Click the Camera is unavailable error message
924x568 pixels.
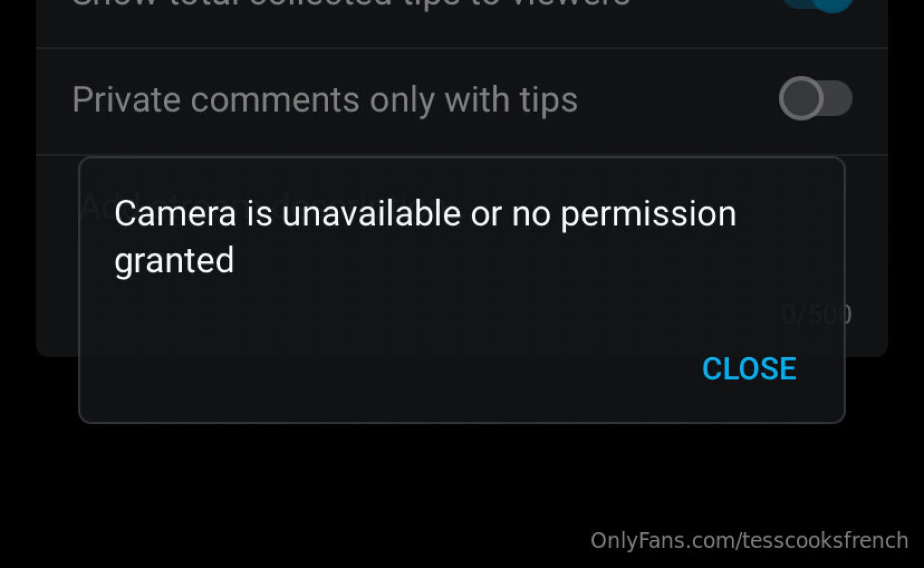click(425, 237)
